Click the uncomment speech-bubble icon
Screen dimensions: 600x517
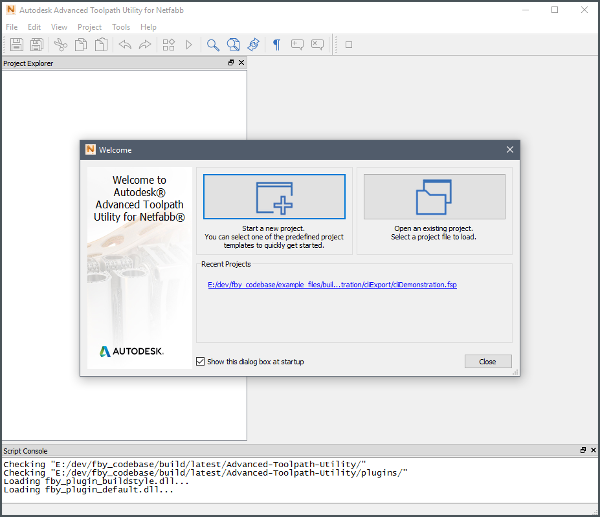coord(317,45)
